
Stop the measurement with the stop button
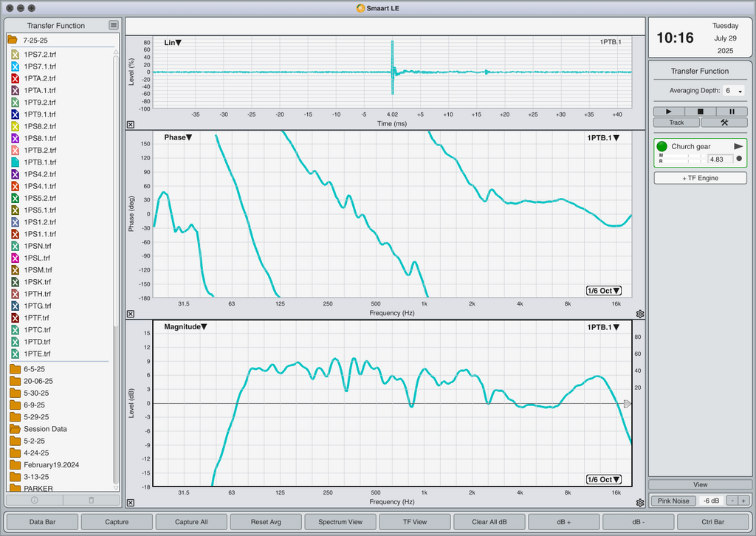pos(700,111)
